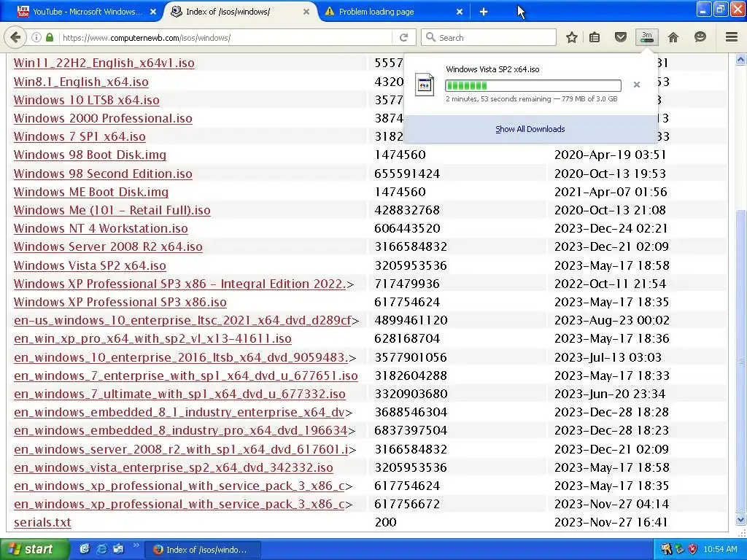The height and width of the screenshot is (560, 747).
Task: Open the chat smiley icon
Action: point(700,37)
